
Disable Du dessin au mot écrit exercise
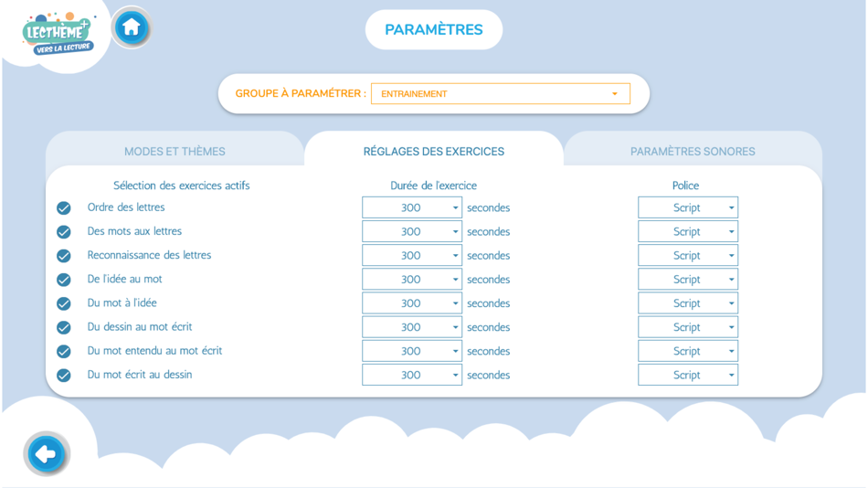(64, 327)
